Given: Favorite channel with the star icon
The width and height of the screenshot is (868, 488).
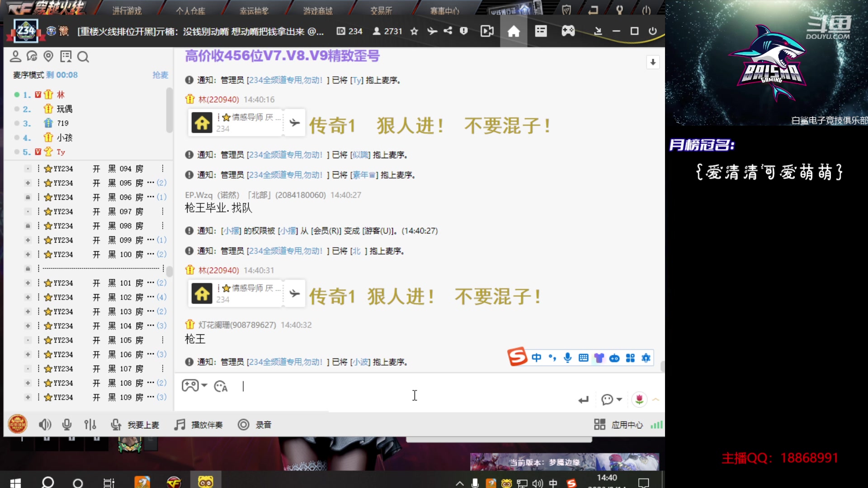Looking at the screenshot, I should (414, 31).
